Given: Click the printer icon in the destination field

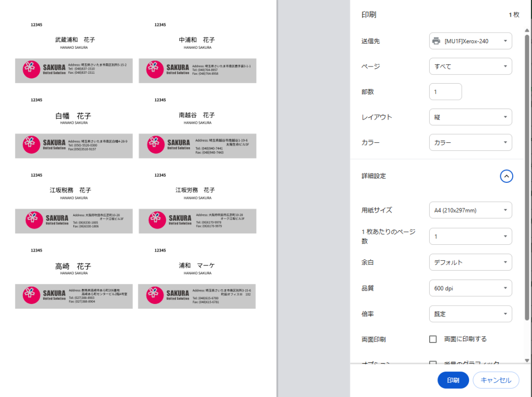Looking at the screenshot, I should (435, 41).
